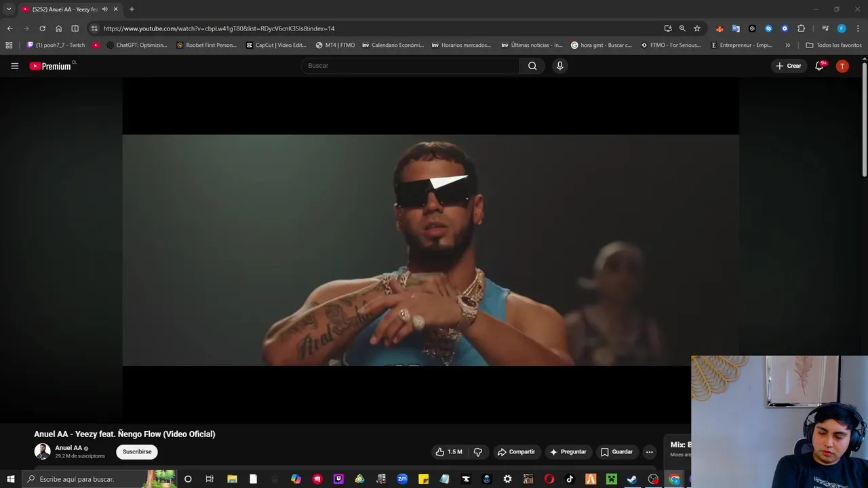The width and height of the screenshot is (868, 488).
Task: Open Shazam extension icon
Action: tap(768, 28)
